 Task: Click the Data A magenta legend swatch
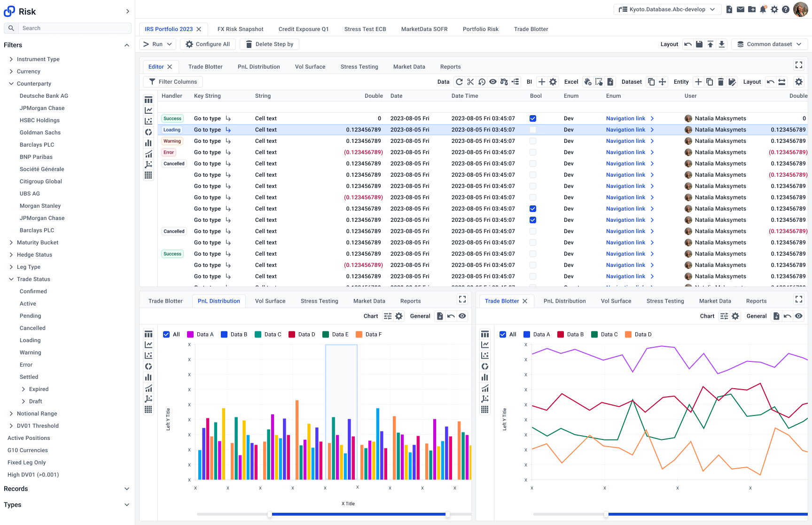pos(190,335)
